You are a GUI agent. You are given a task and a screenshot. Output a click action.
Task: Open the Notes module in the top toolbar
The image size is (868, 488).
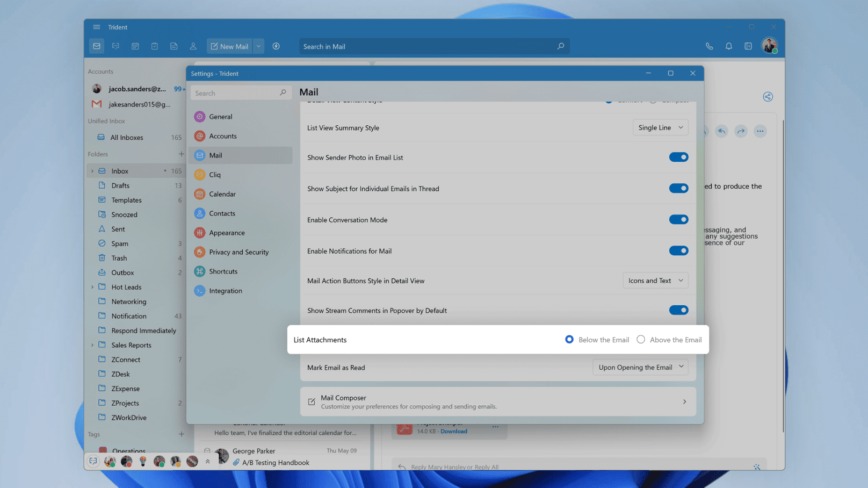174,46
